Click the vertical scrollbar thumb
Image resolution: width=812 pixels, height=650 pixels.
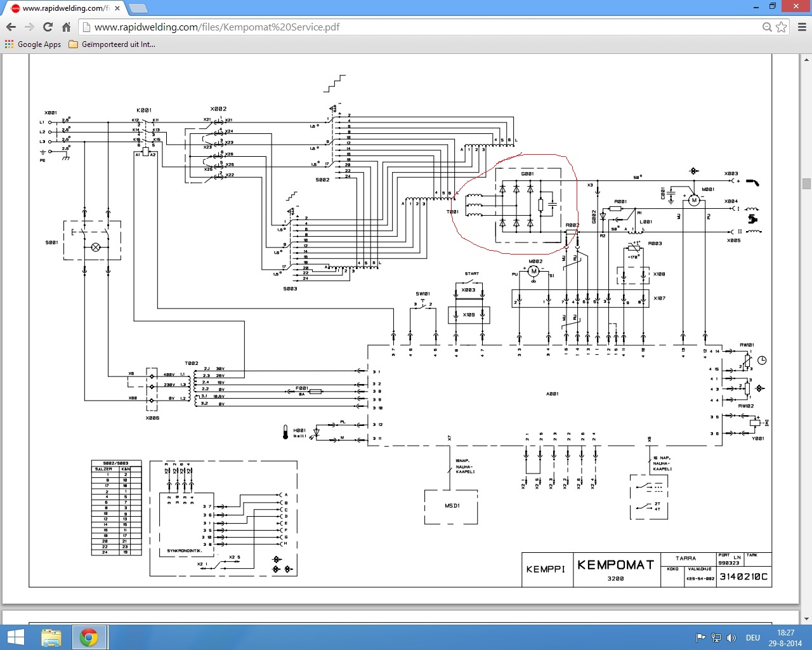[806, 184]
